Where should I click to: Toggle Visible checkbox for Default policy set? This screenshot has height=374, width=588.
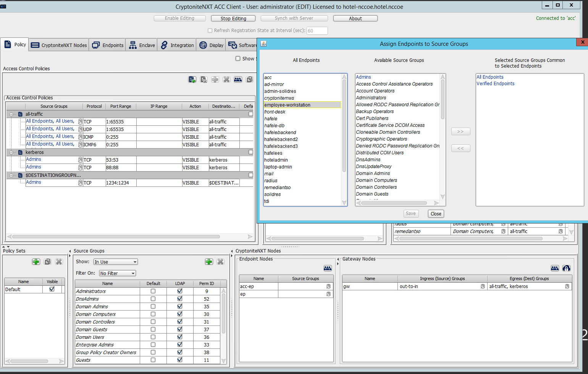(x=52, y=289)
